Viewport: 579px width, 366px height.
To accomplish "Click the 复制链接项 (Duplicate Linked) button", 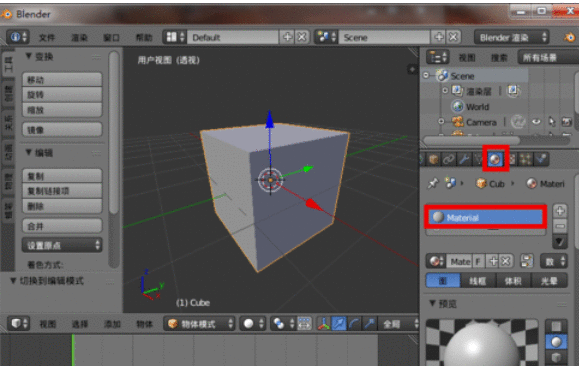I will point(62,191).
